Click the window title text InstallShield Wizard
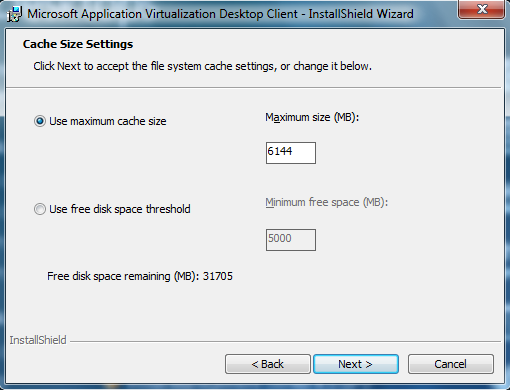 [361, 14]
